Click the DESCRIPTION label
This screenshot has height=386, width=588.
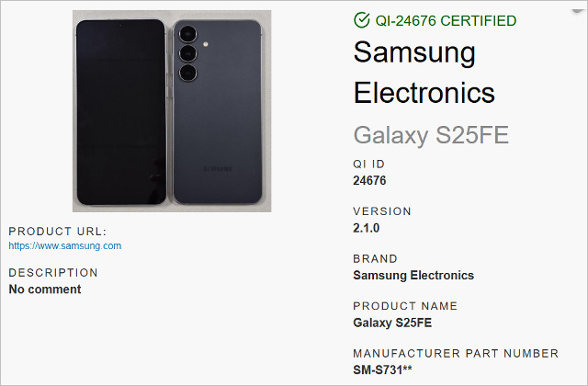pyautogui.click(x=53, y=273)
